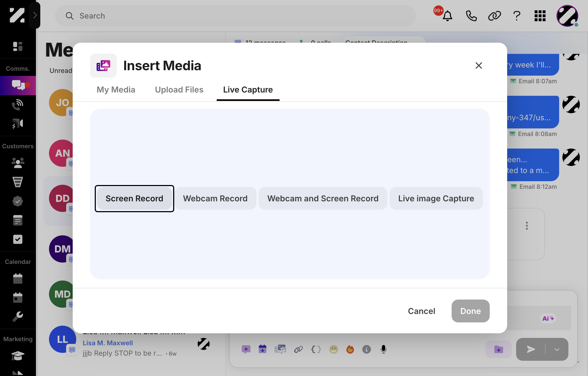Select the Live Capture tab

point(248,90)
